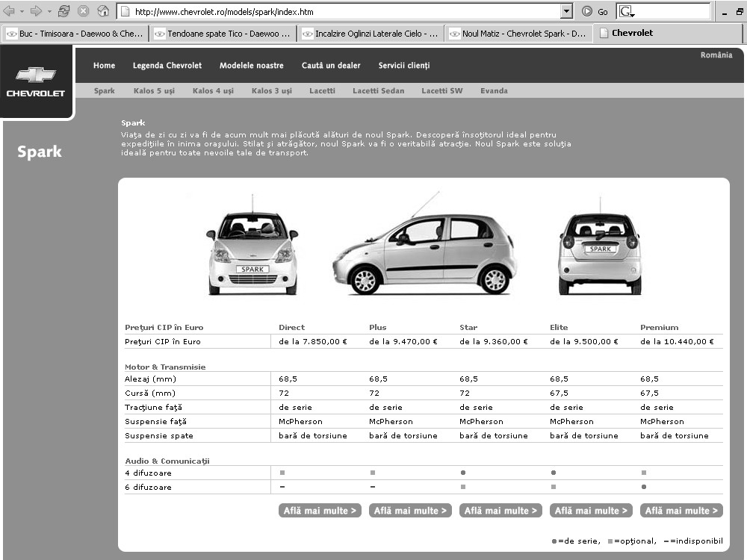Image resolution: width=747 pixels, height=560 pixels.
Task: Open dropdown arrow next to Forward button
Action: (49, 11)
